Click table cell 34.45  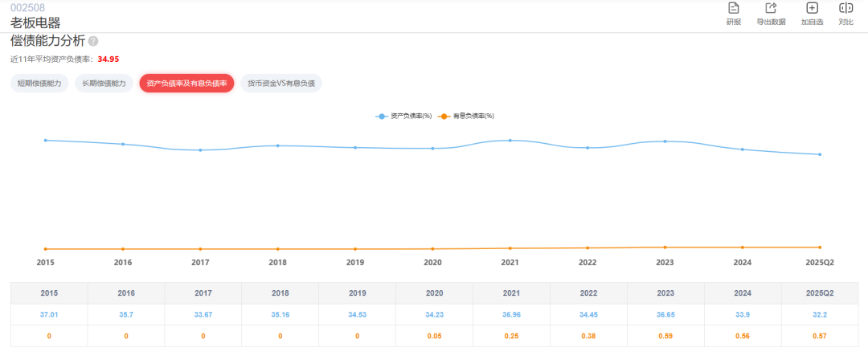click(588, 314)
